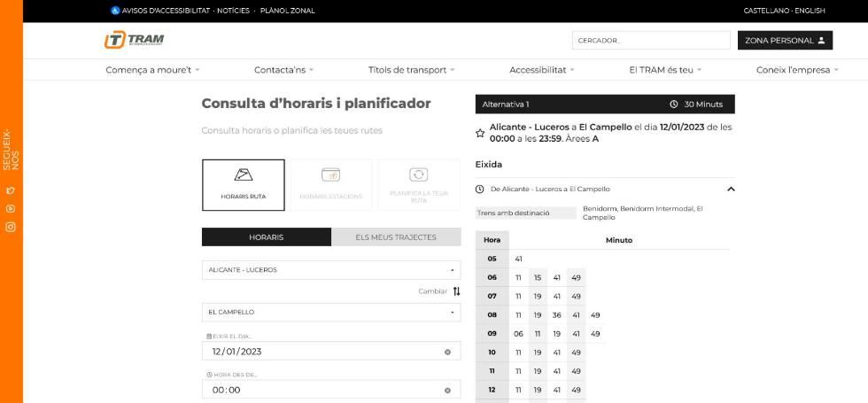868x403 pixels.
Task: Select the Horaris Estacions icon tile
Action: [x=330, y=184]
